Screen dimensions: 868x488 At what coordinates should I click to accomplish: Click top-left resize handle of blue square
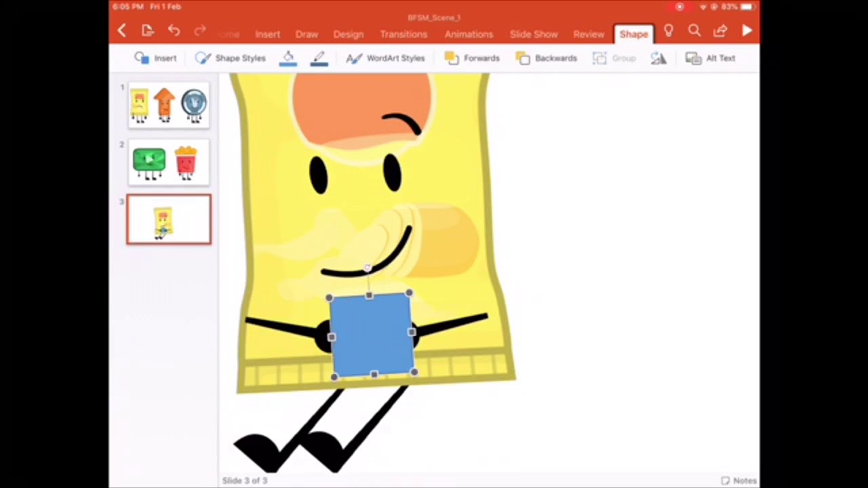pos(329,298)
